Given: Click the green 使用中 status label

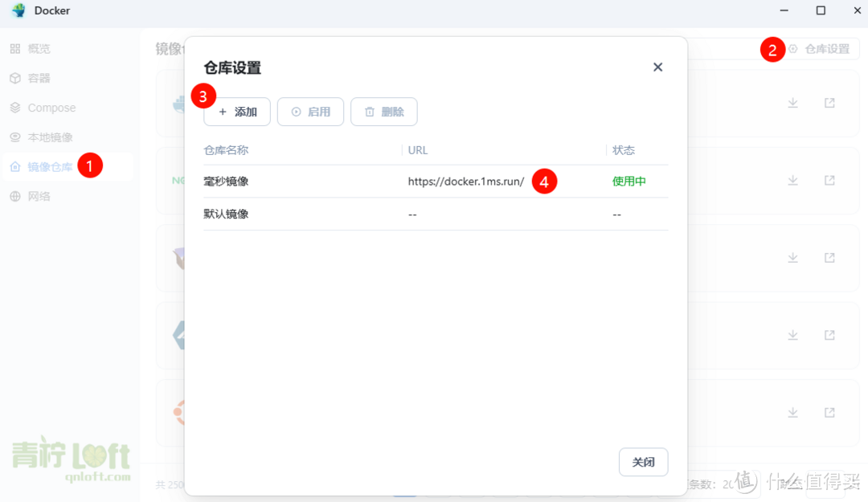Looking at the screenshot, I should pos(628,181).
